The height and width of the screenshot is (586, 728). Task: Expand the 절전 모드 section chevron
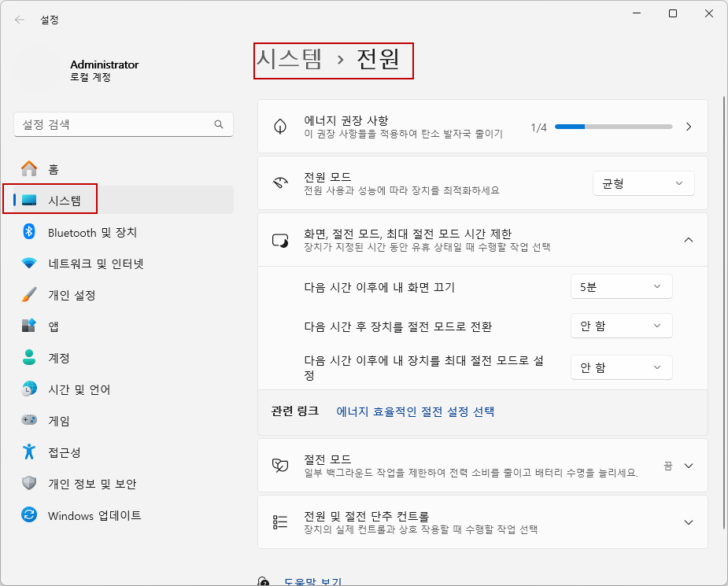(689, 466)
